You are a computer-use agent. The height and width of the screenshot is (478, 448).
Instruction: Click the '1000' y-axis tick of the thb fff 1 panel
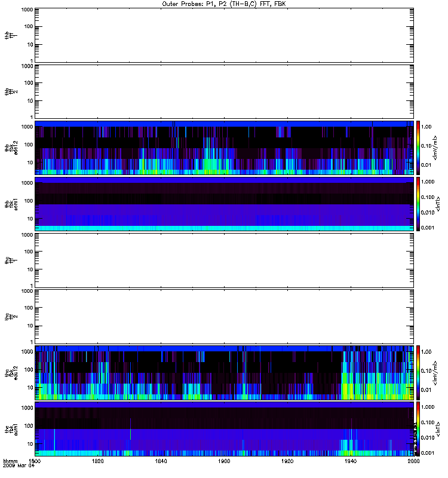click(x=27, y=10)
